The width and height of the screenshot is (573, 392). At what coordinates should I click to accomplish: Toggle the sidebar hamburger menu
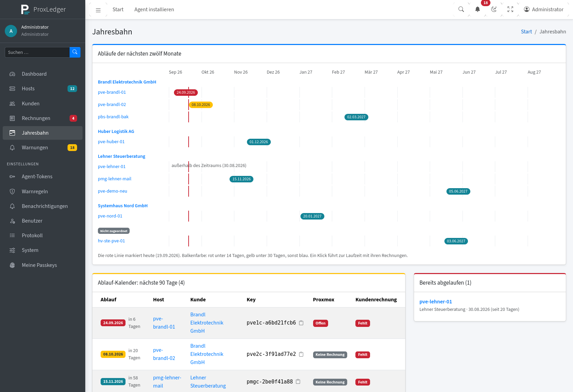98,10
